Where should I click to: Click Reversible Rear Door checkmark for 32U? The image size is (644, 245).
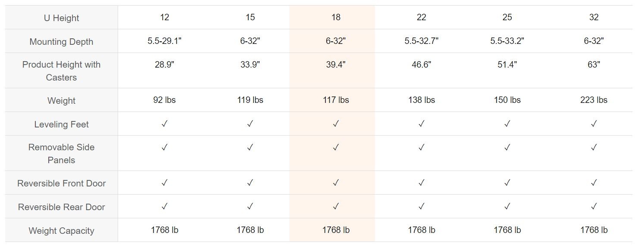pyautogui.click(x=594, y=206)
